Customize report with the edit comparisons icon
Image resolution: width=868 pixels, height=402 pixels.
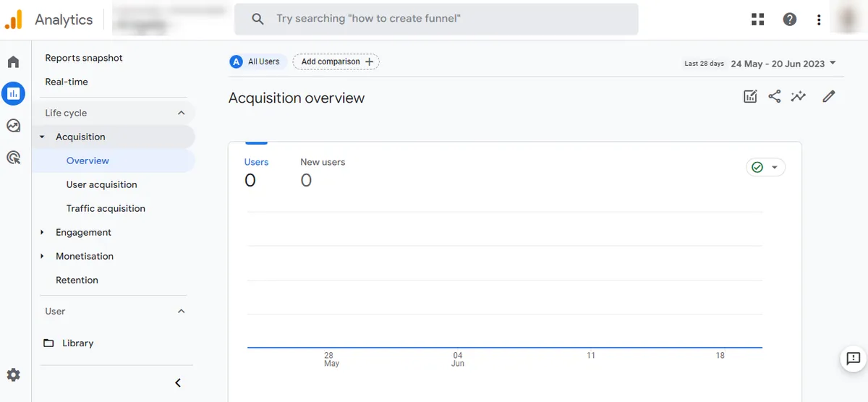(x=750, y=96)
